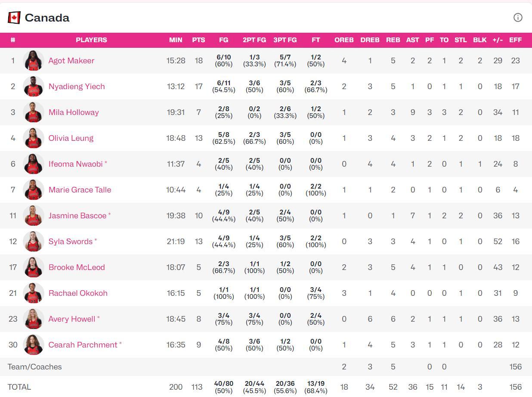Click the MIN column header
The height and width of the screenshot is (397, 532).
[x=176, y=40]
